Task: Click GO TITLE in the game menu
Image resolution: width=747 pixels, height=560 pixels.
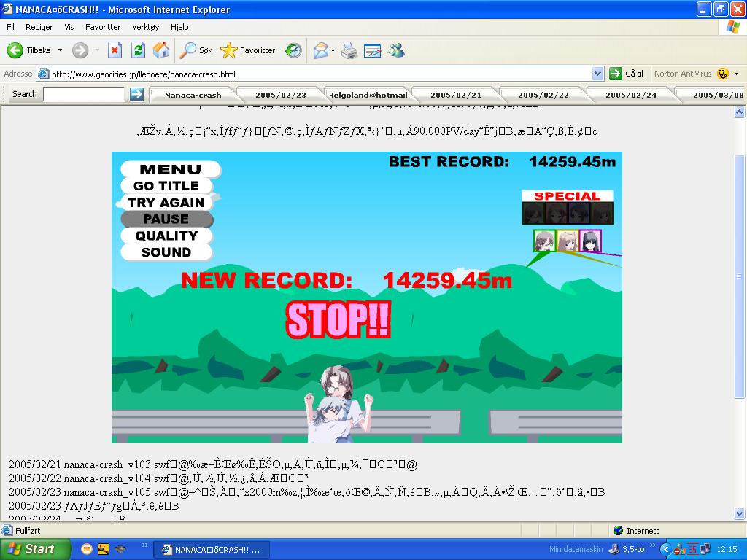Action: point(166,186)
